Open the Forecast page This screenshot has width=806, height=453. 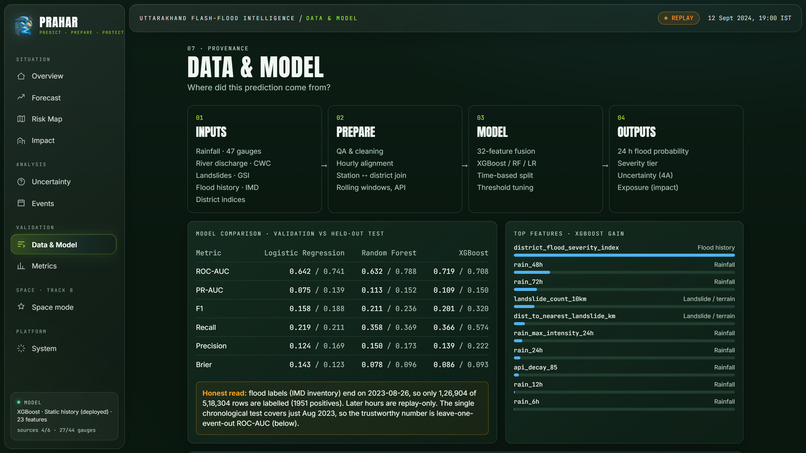point(63,98)
